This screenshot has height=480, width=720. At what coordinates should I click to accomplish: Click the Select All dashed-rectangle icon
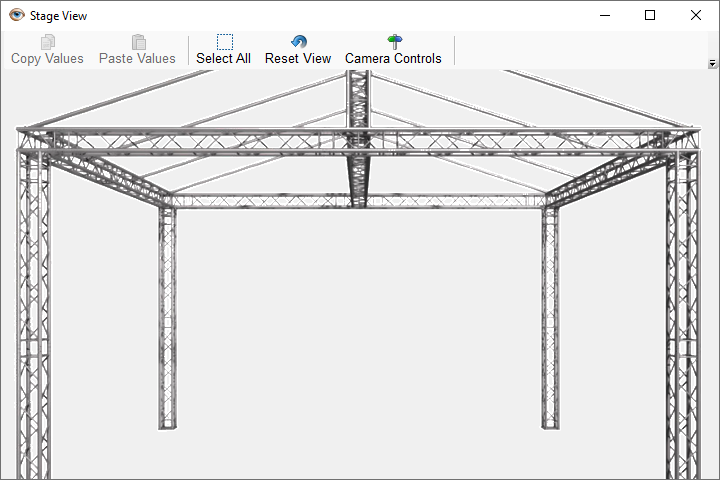click(224, 42)
